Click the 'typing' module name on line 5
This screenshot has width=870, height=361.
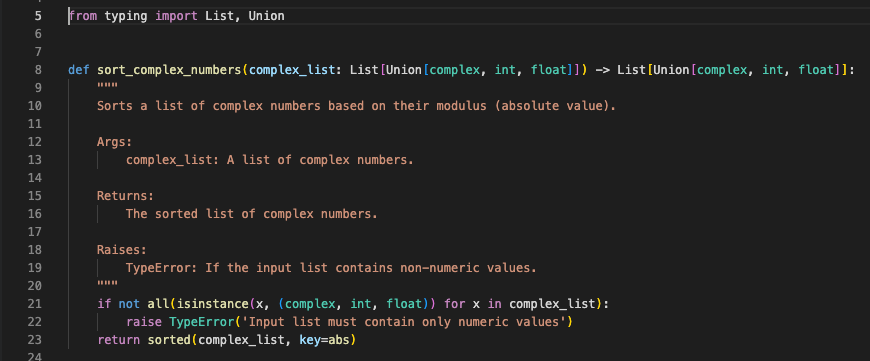(126, 16)
